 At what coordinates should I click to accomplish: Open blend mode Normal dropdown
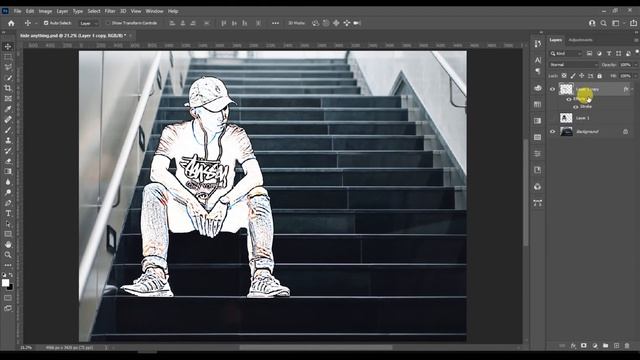573,64
